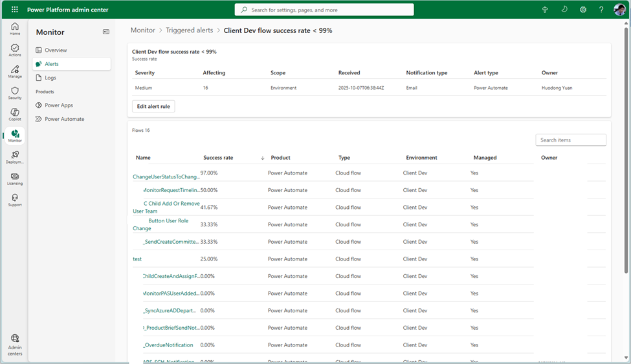Click the 41.67% success rate cell
Image resolution: width=631 pixels, height=364 pixels.
(209, 207)
